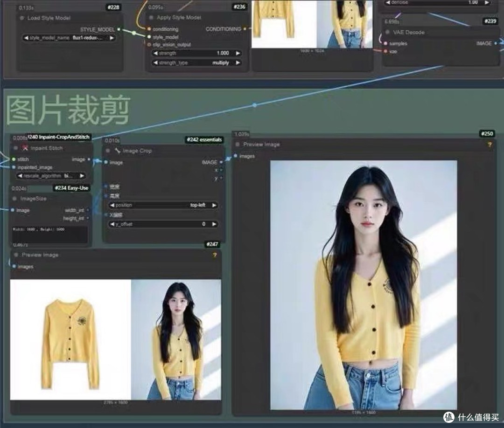Image resolution: width=504 pixels, height=428 pixels.
Task: Increase y_offset with right arrow
Action: point(214,224)
